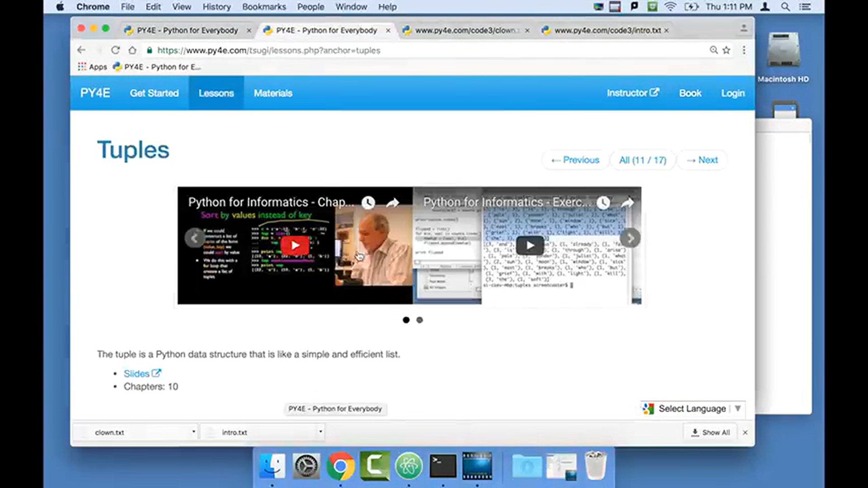The image size is (868, 488).
Task: Expand the clown.txt download options arrow
Action: [193, 432]
